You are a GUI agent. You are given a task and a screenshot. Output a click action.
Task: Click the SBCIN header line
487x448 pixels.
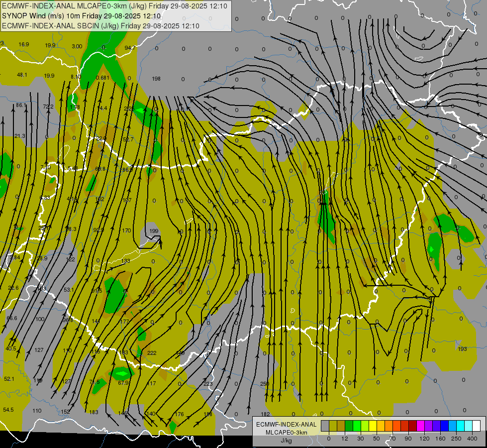click(100, 26)
